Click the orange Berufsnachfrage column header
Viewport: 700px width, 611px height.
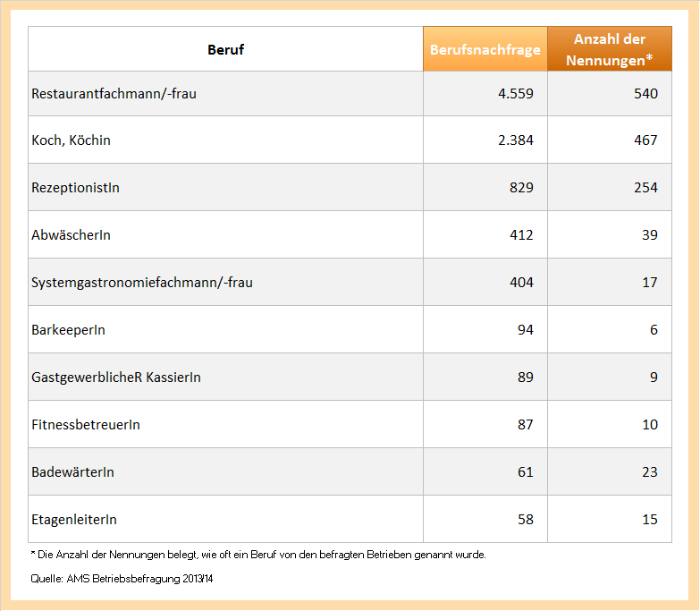pyautogui.click(x=485, y=49)
